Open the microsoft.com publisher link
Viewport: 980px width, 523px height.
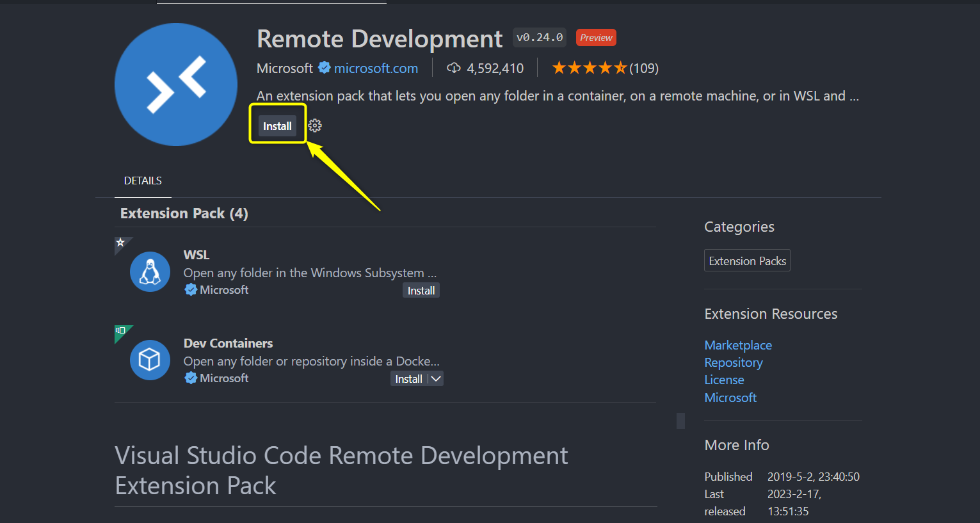376,68
